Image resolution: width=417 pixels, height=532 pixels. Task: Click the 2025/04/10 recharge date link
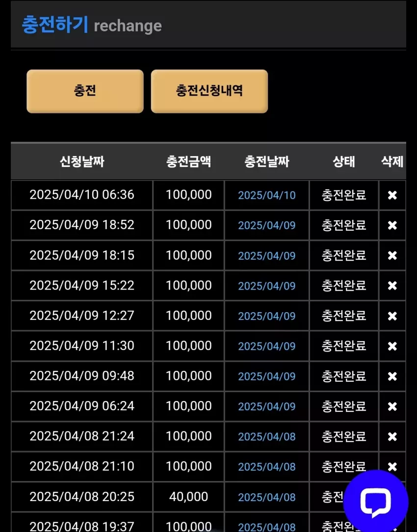267,195
